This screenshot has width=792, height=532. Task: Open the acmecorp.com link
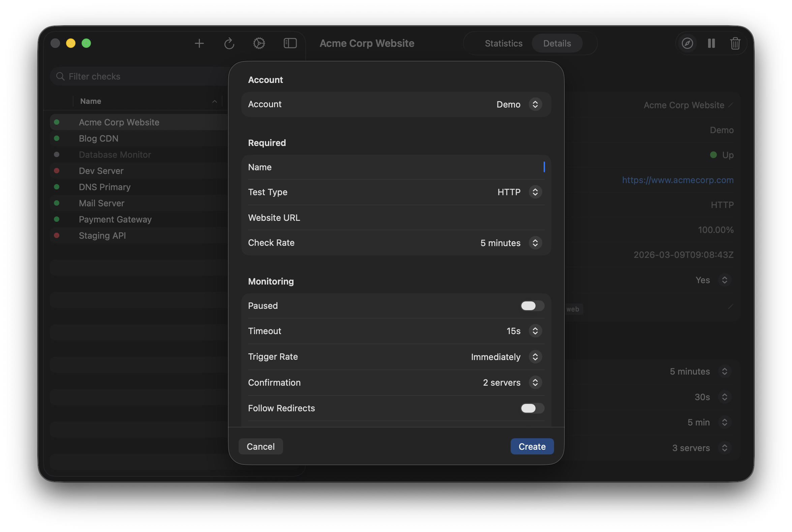(x=677, y=180)
